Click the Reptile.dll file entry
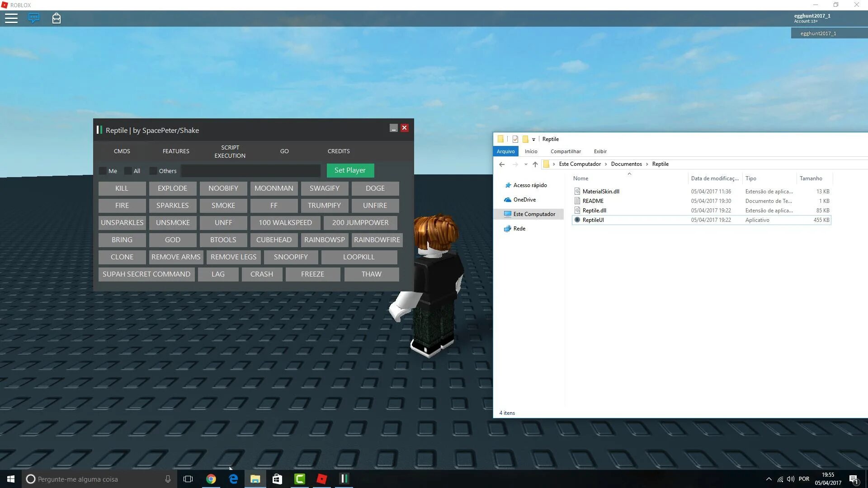The image size is (868, 488). [x=594, y=210]
